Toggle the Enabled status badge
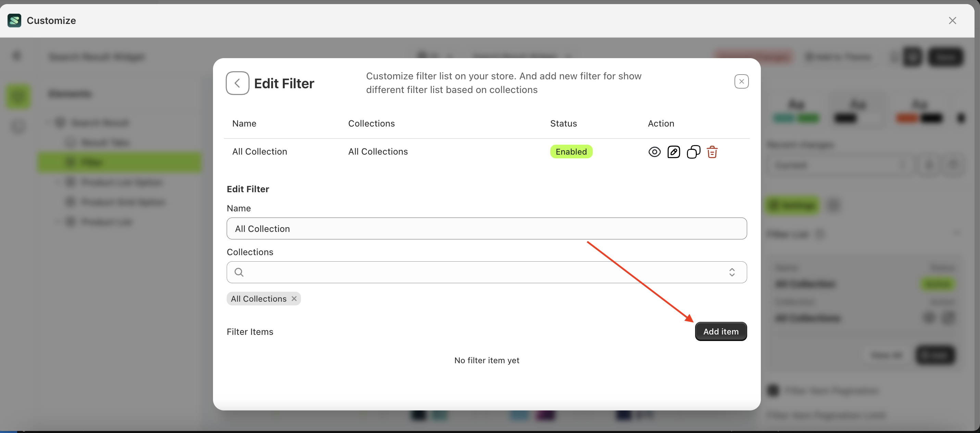 point(571,151)
